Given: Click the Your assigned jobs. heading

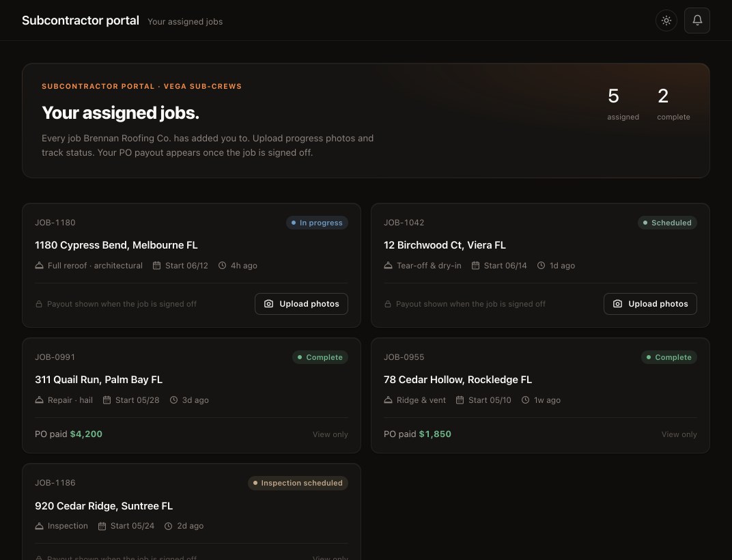Looking at the screenshot, I should point(120,113).
